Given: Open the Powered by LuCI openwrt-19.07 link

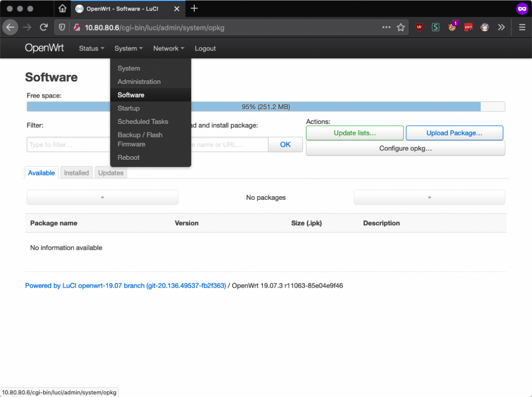Looking at the screenshot, I should coord(126,285).
